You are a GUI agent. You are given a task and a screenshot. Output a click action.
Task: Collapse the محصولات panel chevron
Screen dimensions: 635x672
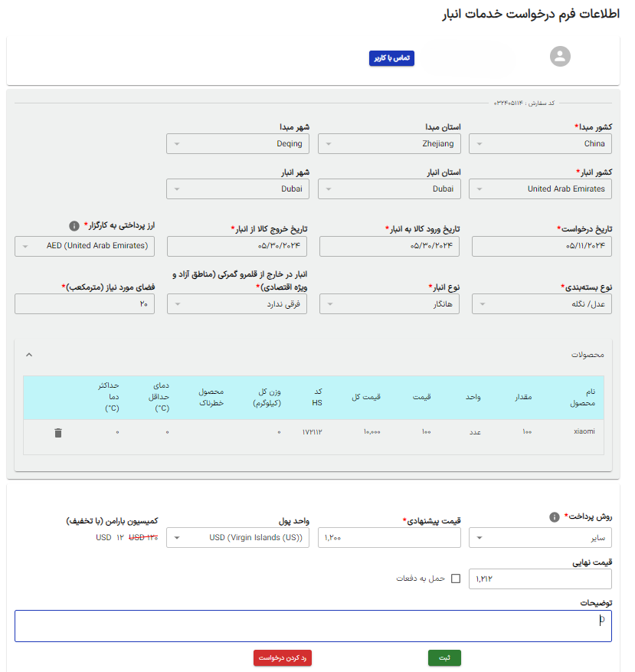(29, 355)
